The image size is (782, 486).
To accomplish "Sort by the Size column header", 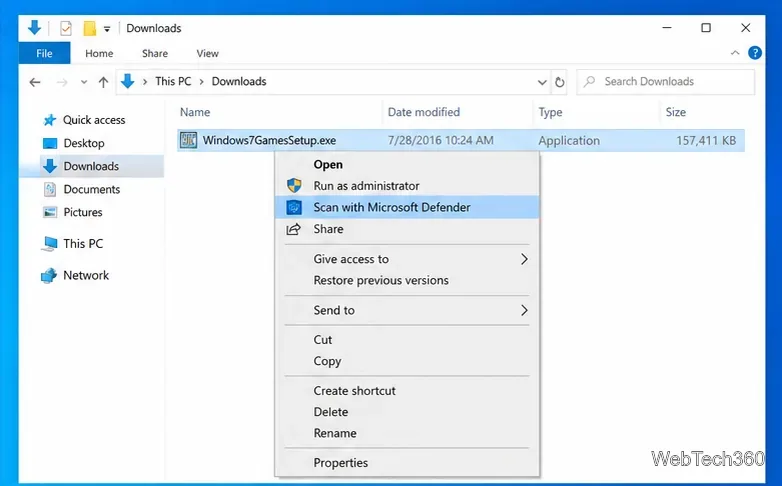I will tap(675, 112).
